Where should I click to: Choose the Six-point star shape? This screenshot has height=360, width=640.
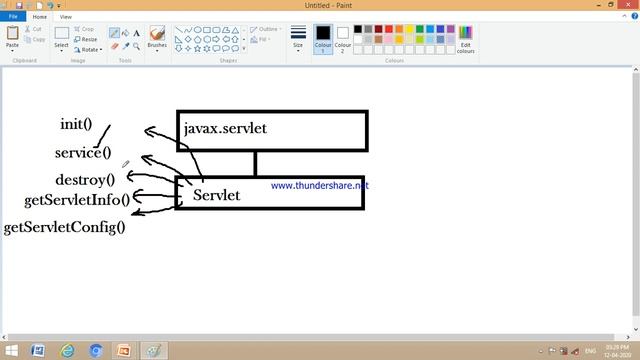tap(207, 49)
